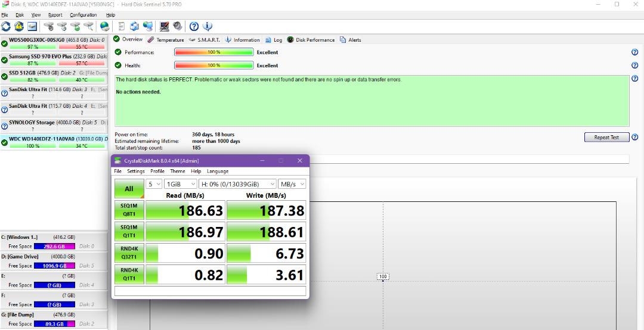This screenshot has height=330, width=644.
Task: Switch to the Log tab
Action: click(274, 40)
